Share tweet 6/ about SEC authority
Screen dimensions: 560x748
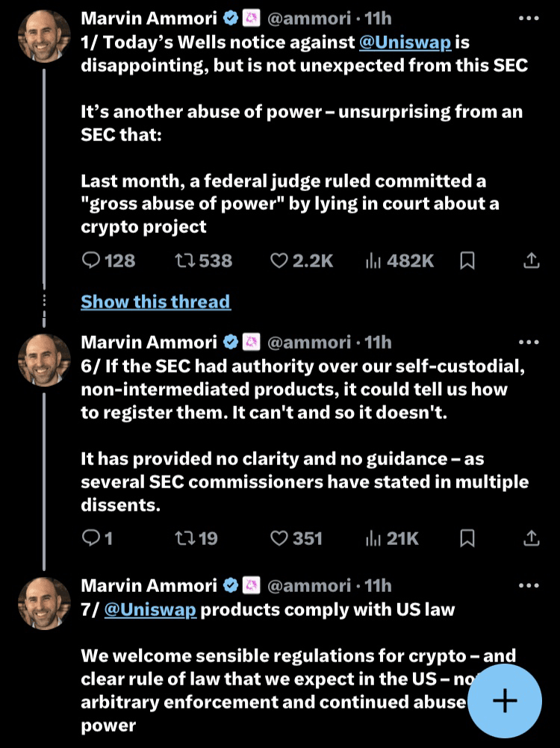coord(531,537)
